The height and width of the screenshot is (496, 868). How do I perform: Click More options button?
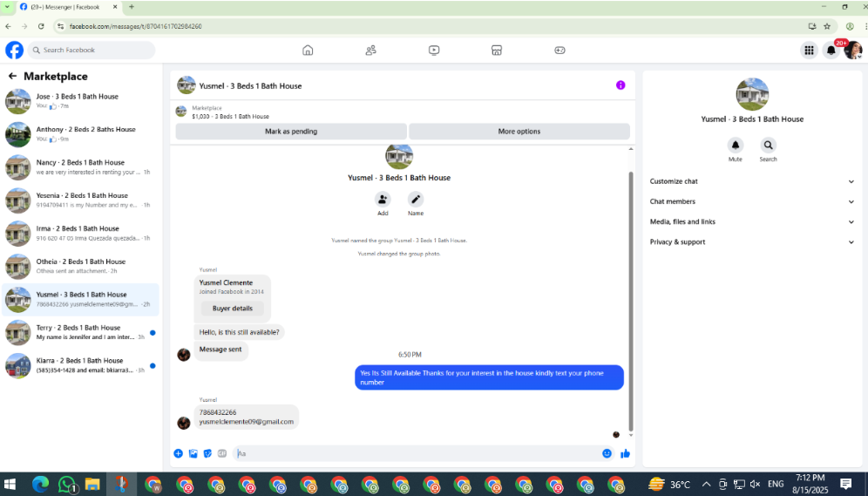point(519,132)
